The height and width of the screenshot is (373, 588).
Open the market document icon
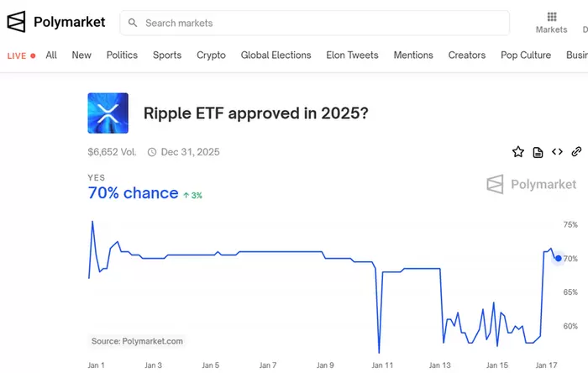pyautogui.click(x=538, y=152)
